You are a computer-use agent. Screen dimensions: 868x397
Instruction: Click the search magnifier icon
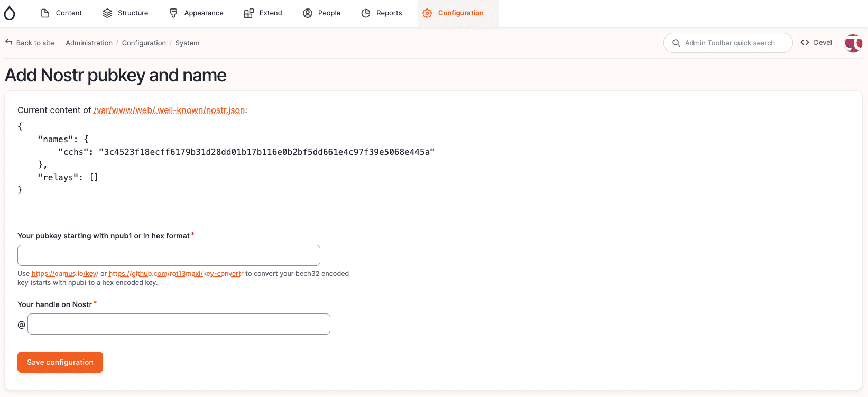coord(676,43)
